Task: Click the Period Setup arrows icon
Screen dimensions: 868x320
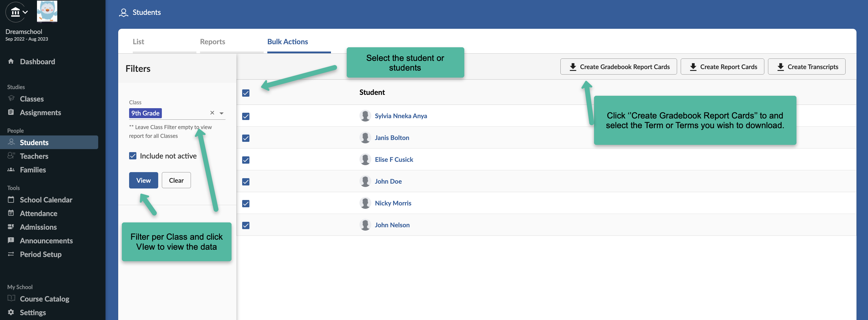Action: (x=11, y=254)
